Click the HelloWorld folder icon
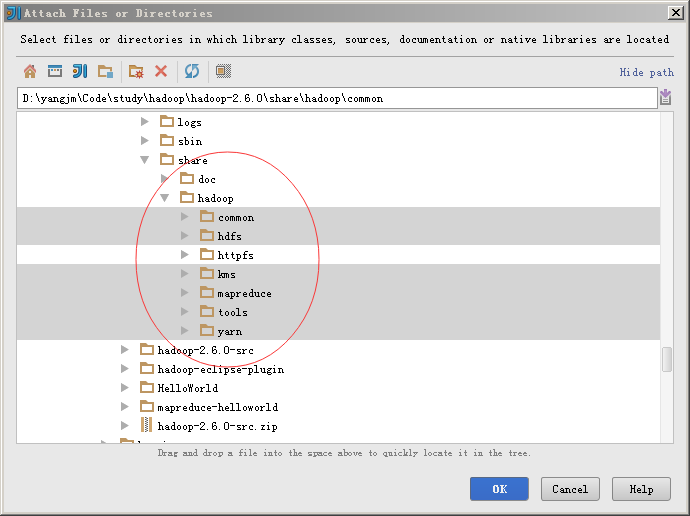 pos(147,387)
